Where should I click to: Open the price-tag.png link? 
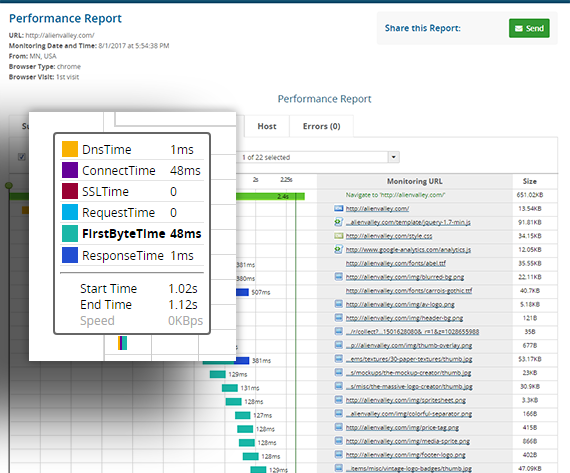click(402, 428)
